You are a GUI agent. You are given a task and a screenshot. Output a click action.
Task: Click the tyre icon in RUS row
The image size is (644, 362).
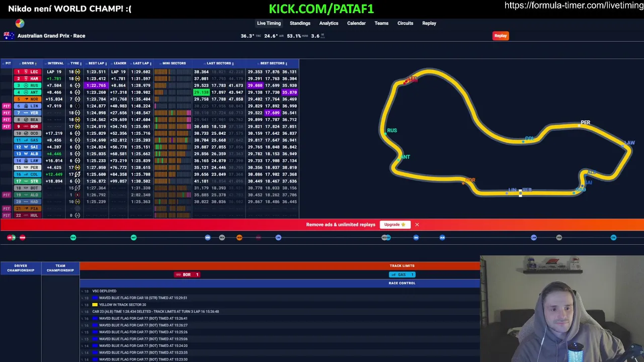point(77,85)
